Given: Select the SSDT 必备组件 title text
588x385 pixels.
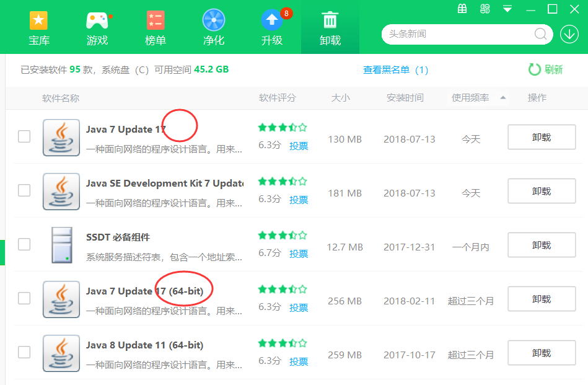Looking at the screenshot, I should click(x=118, y=237).
